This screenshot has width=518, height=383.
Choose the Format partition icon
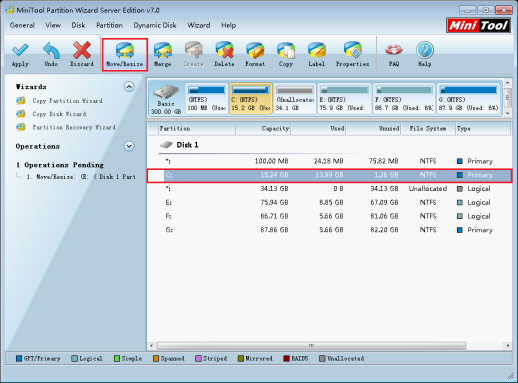[255, 50]
